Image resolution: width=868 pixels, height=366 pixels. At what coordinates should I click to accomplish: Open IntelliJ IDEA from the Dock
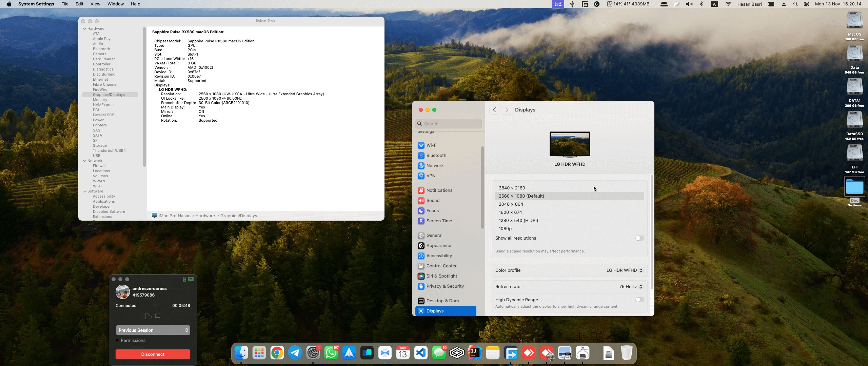475,353
